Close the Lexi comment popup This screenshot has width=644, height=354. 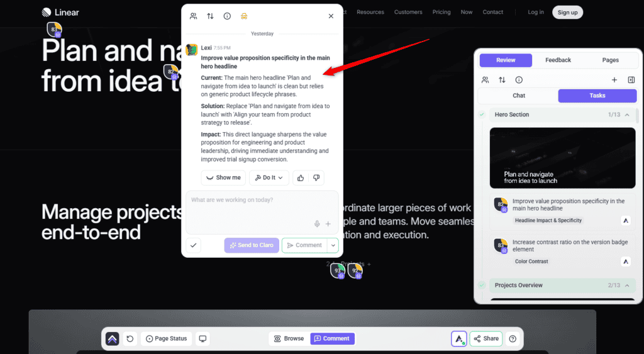(331, 16)
